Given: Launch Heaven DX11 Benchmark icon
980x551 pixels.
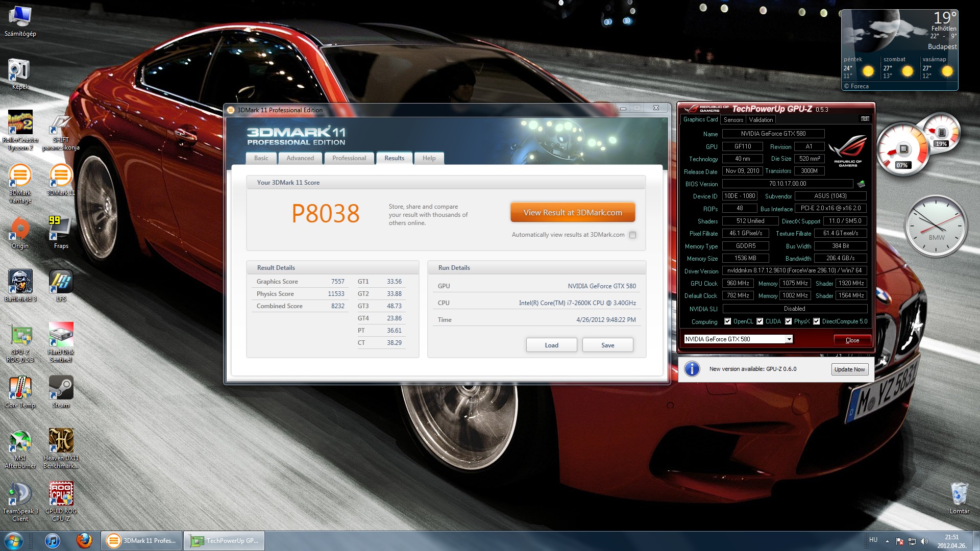Looking at the screenshot, I should pyautogui.click(x=61, y=449).
